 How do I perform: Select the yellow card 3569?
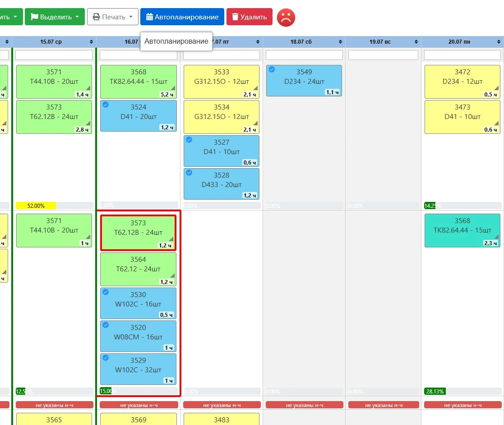tap(139, 419)
